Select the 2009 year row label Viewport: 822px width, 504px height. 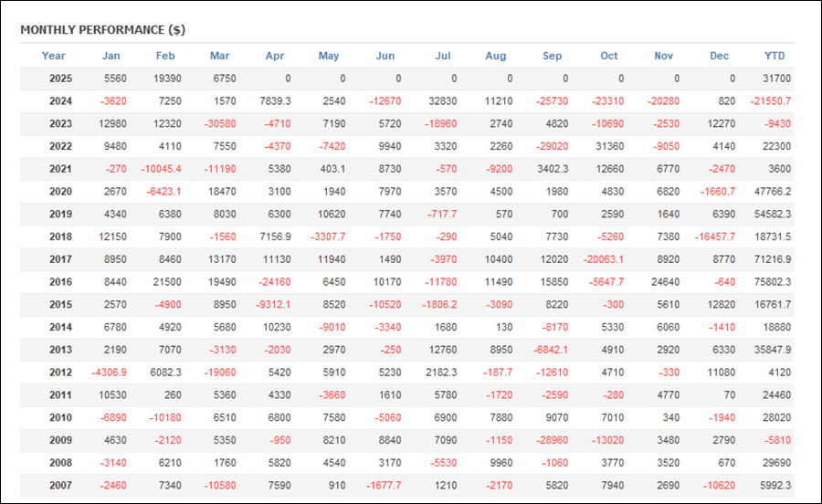61,440
